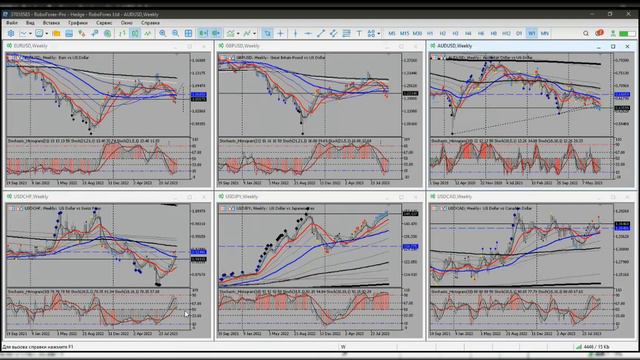Select the horizontal line drawing tool
Image resolution: width=640 pixels, height=360 pixels.
click(308, 33)
